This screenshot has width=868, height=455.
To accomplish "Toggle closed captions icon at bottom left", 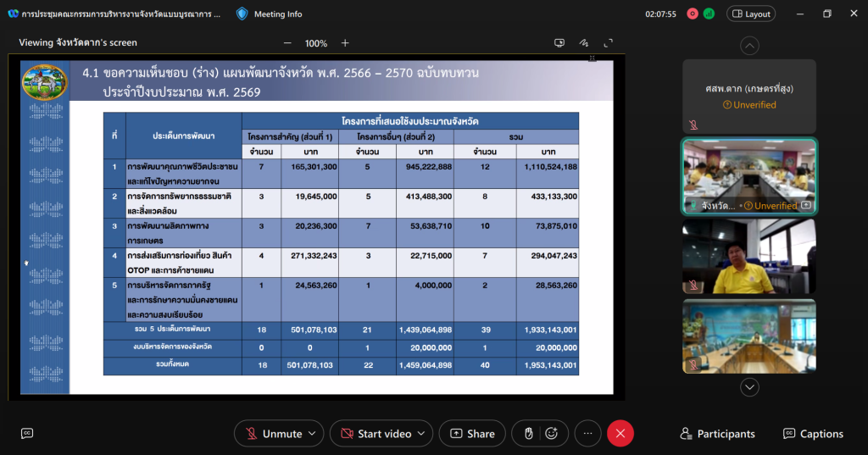I will (27, 434).
